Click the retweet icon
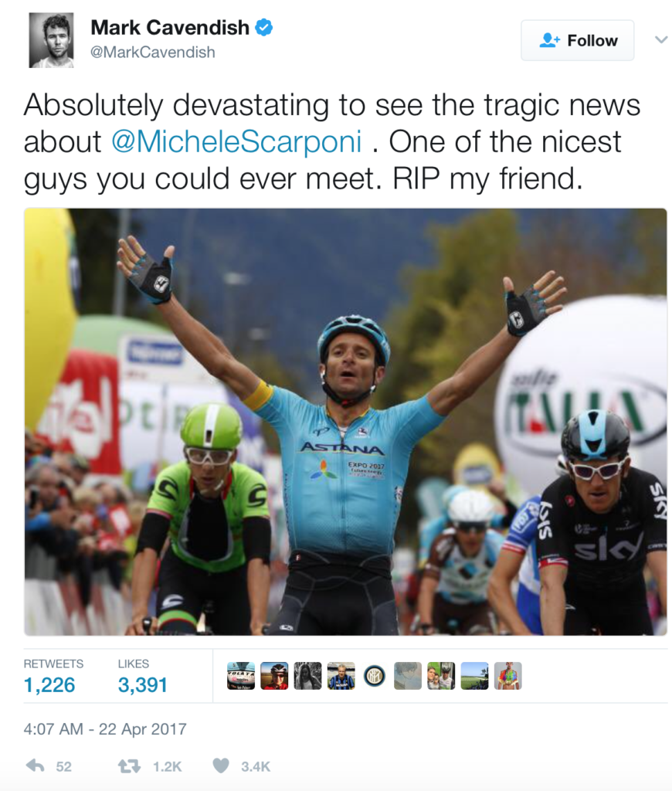Image resolution: width=672 pixels, height=791 pixels. click(x=129, y=766)
